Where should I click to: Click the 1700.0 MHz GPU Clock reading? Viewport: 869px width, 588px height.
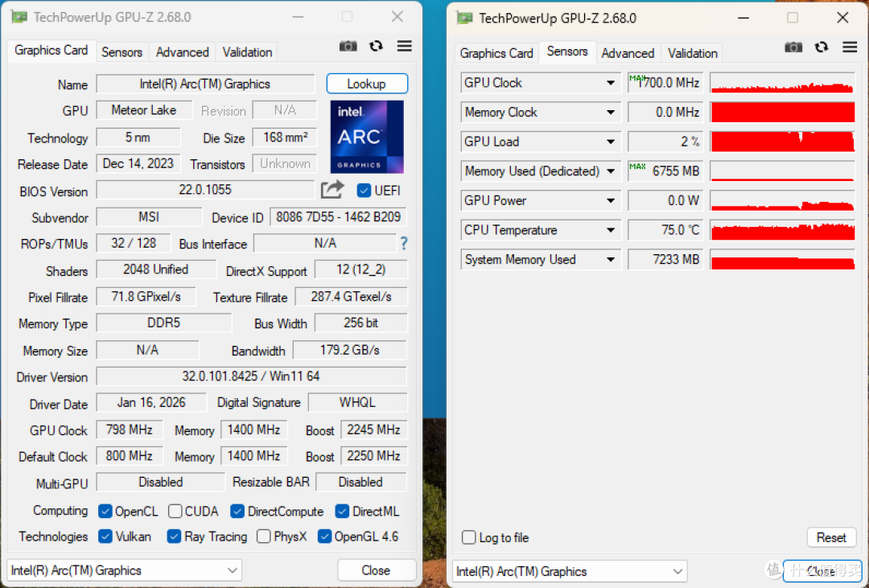pyautogui.click(x=665, y=83)
